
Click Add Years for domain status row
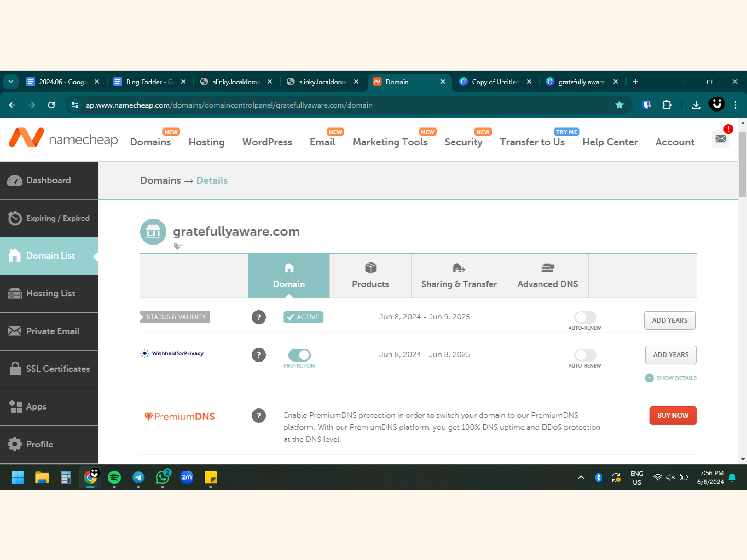669,320
